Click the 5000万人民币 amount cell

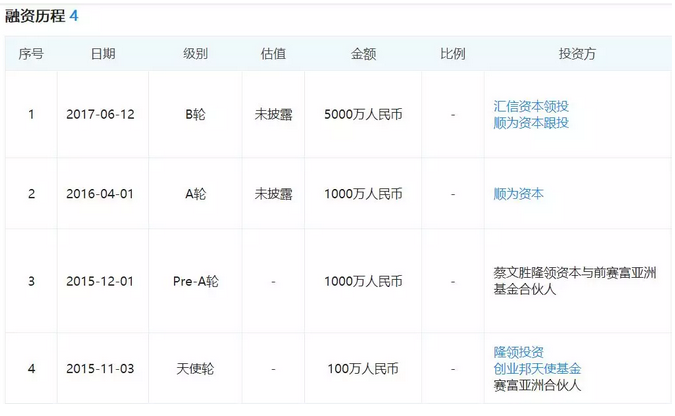(363, 115)
